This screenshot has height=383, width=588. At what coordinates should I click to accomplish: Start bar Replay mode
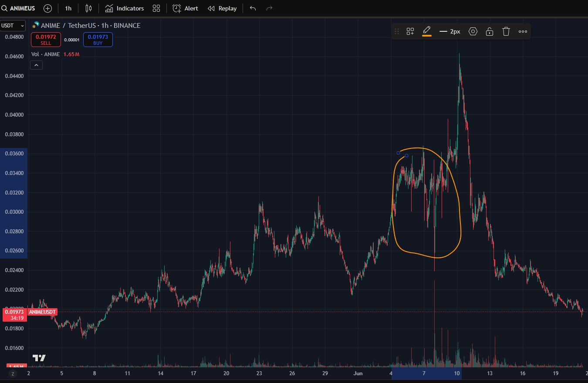pyautogui.click(x=222, y=8)
